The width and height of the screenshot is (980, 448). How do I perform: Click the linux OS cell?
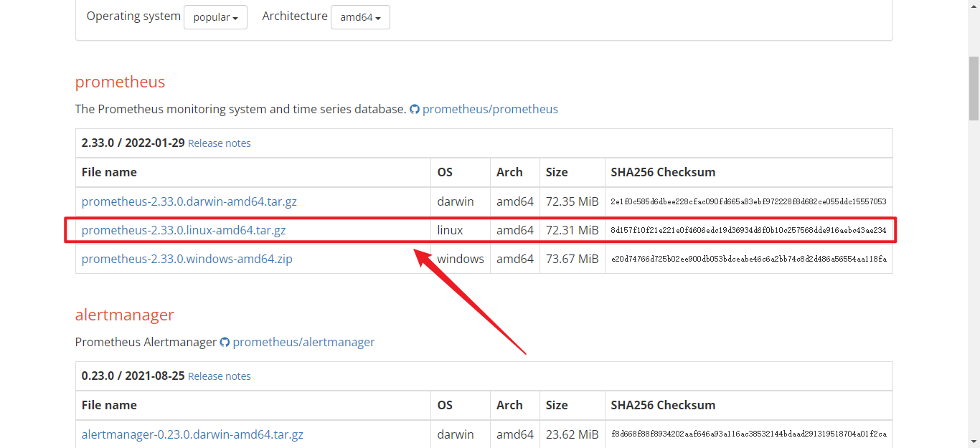[x=461, y=230]
